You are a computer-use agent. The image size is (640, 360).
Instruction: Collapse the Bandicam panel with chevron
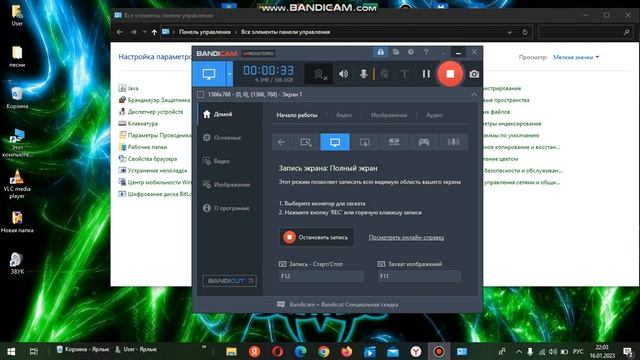474,94
